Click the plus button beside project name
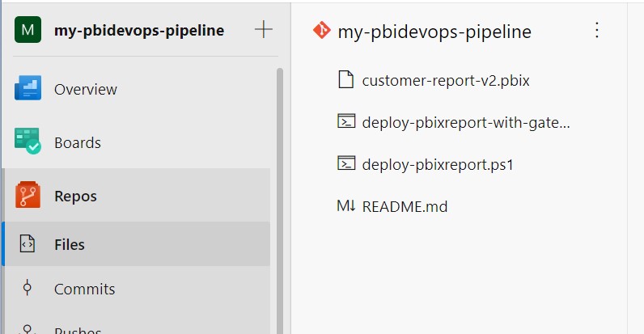 pyautogui.click(x=263, y=30)
